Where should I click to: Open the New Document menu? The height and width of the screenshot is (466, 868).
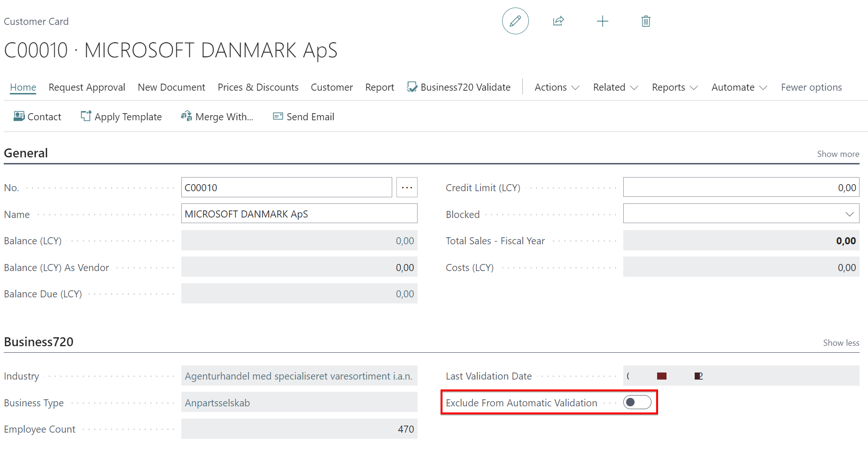pyautogui.click(x=171, y=87)
